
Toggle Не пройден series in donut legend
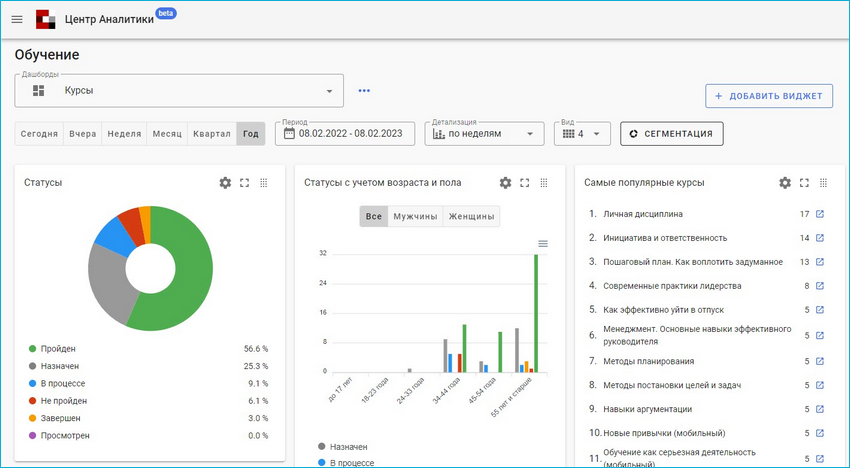coord(57,401)
